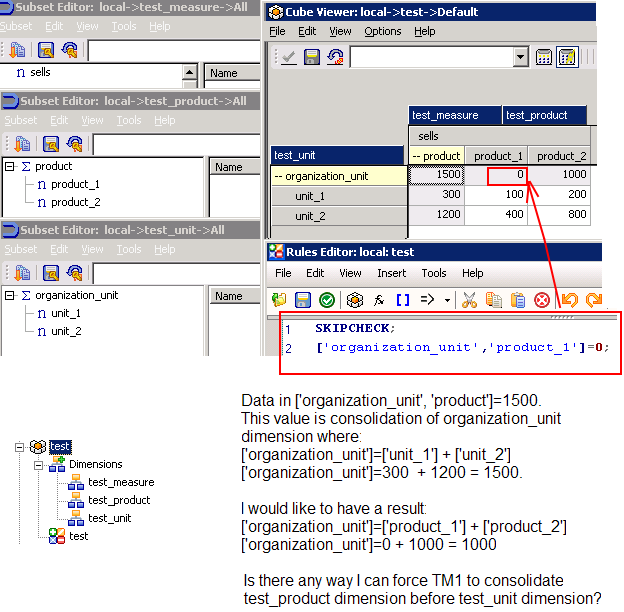Click the first calculator icon in Cube Viewer
The image size is (624, 612).
(544, 57)
